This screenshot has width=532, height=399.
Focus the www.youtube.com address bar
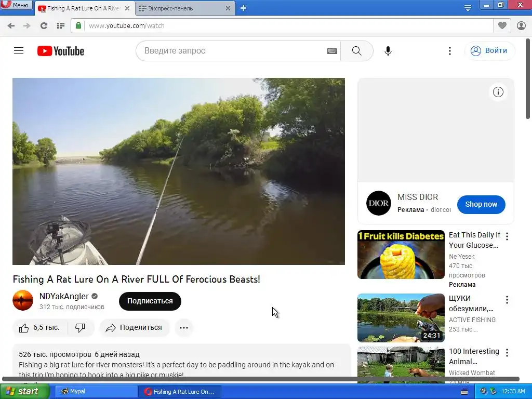coord(282,26)
